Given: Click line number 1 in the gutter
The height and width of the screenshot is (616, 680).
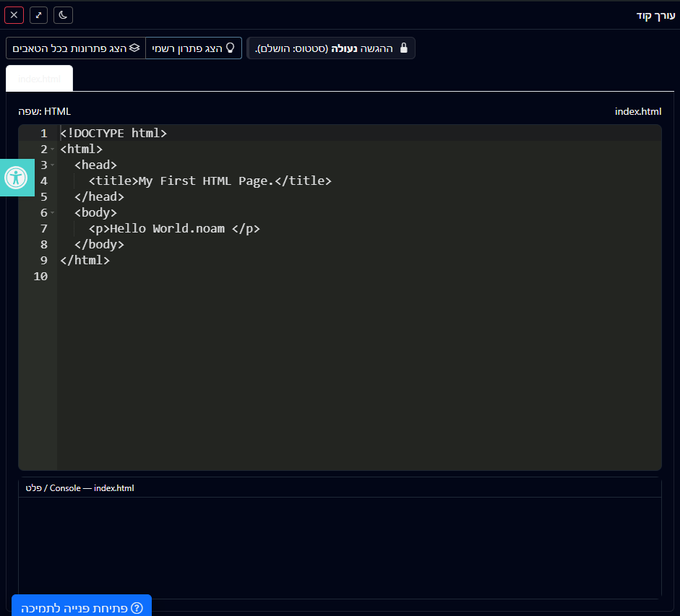Looking at the screenshot, I should (x=44, y=133).
